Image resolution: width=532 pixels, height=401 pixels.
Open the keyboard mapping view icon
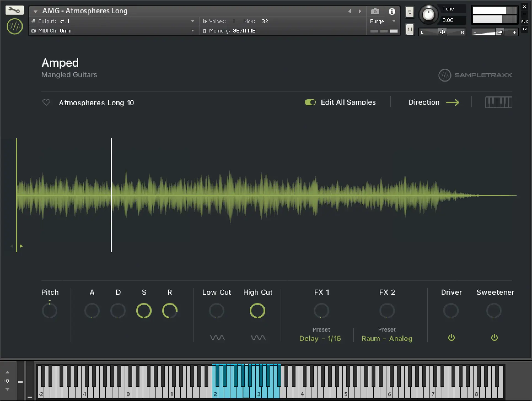[498, 102]
